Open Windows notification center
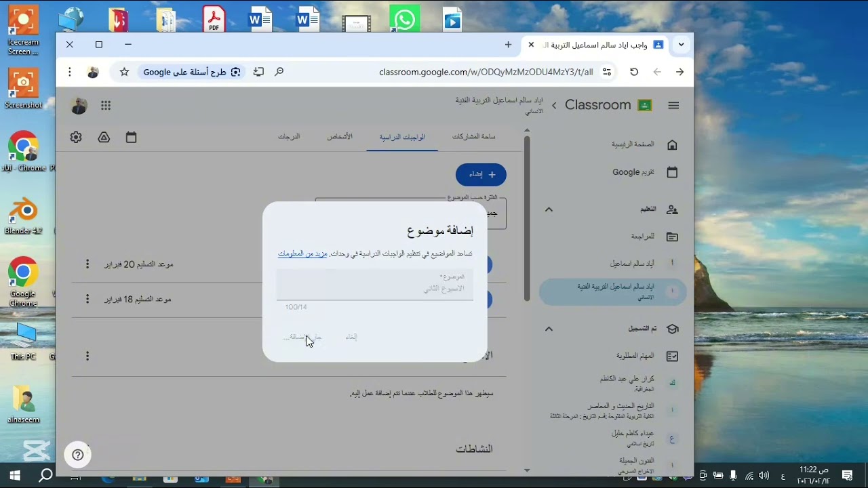The height and width of the screenshot is (488, 868). [x=847, y=476]
